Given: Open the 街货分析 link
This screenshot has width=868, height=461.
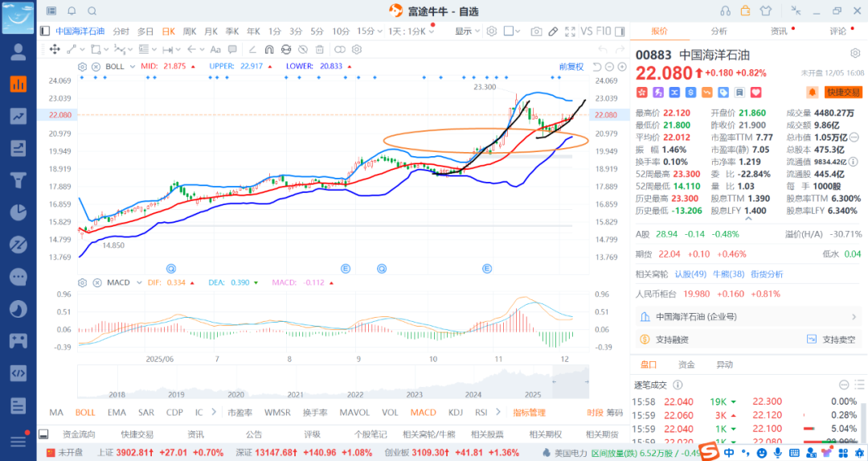Looking at the screenshot, I should click(767, 274).
